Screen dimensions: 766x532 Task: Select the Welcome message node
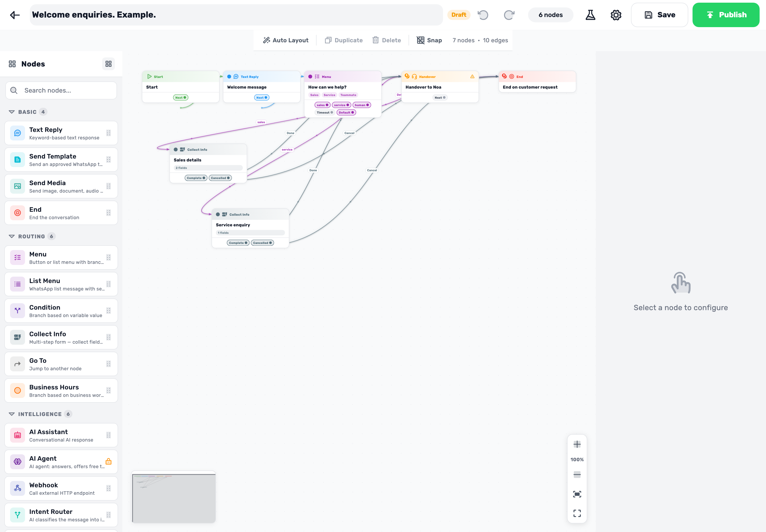(x=262, y=87)
